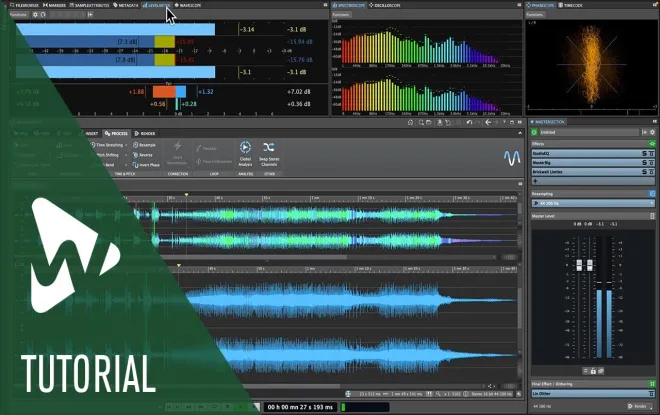Viewport: 660px width, 415px height.
Task: Open Master Section settings gear
Action: 652,132
